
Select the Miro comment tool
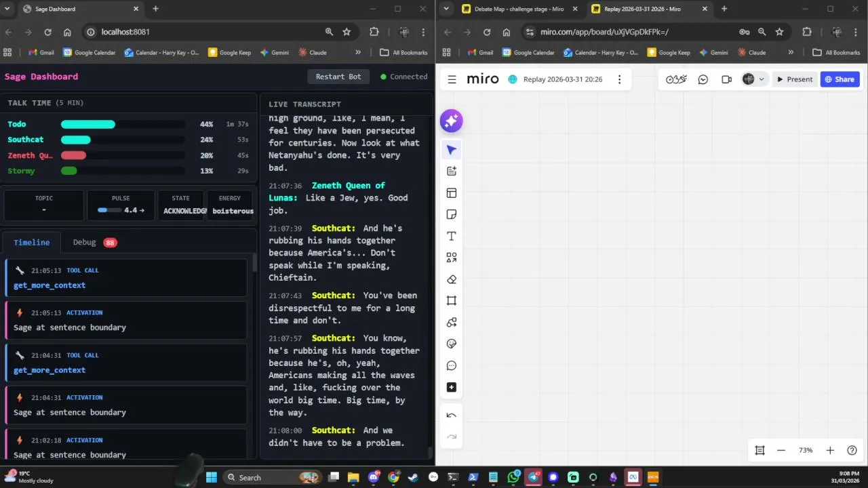[x=452, y=365]
